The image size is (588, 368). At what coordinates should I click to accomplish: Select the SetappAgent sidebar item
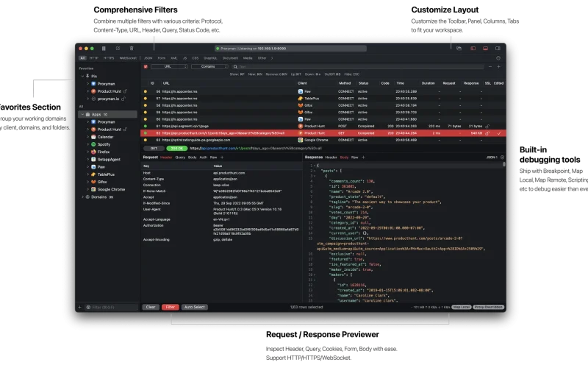109,159
